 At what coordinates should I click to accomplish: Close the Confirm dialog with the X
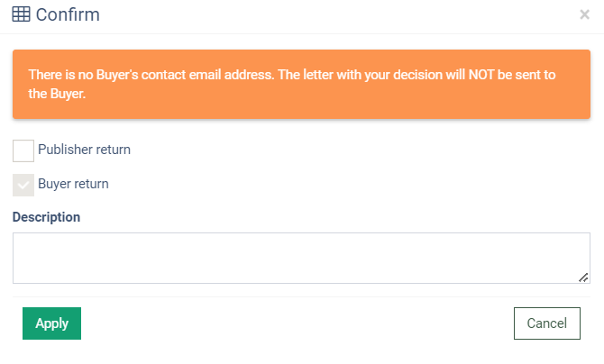(584, 14)
